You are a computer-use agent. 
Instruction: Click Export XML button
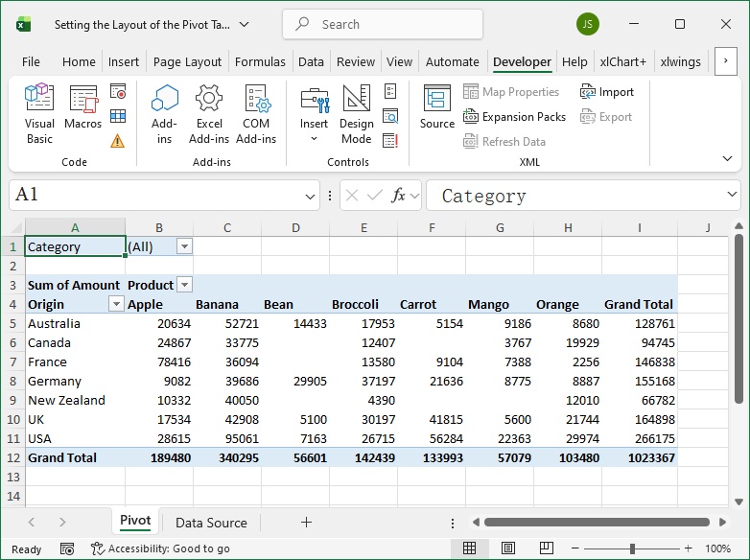[605, 117]
